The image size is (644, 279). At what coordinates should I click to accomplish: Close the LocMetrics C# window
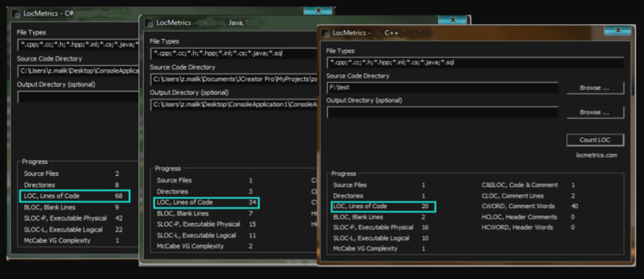click(x=318, y=11)
